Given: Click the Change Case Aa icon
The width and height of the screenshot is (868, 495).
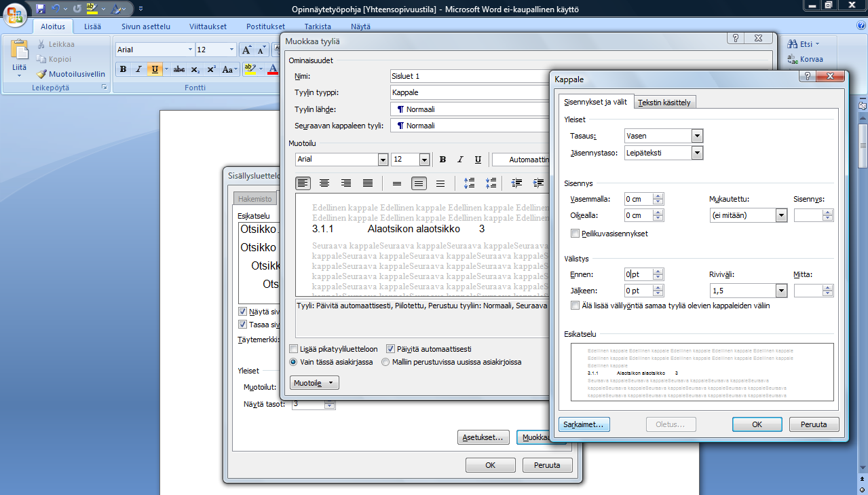Looking at the screenshot, I should pos(229,69).
